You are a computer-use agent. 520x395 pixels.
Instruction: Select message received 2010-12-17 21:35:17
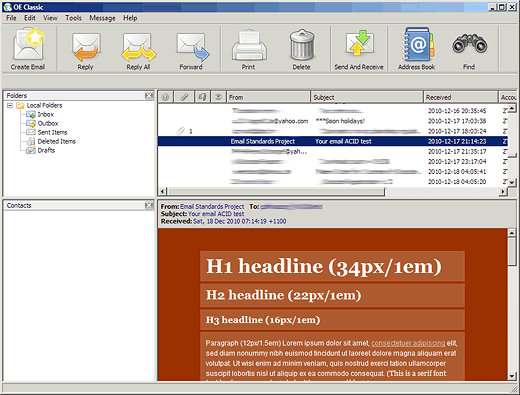(333, 151)
